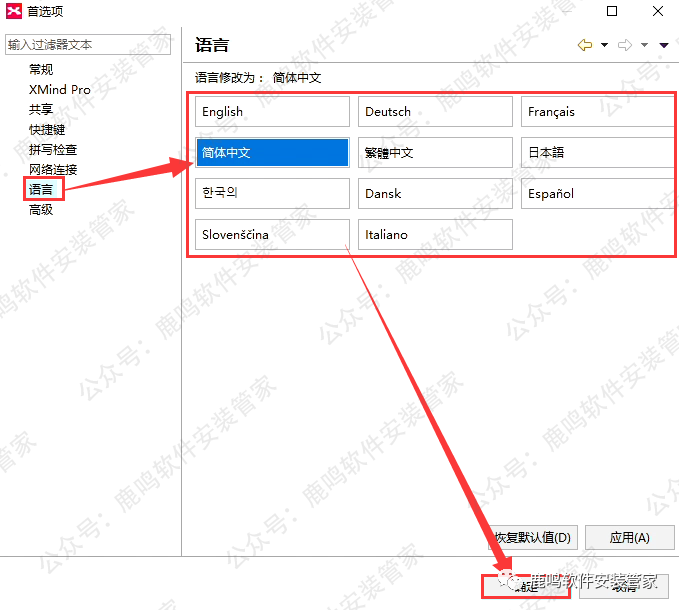
Task: Pick 日本語 from the language grid
Action: pos(598,153)
